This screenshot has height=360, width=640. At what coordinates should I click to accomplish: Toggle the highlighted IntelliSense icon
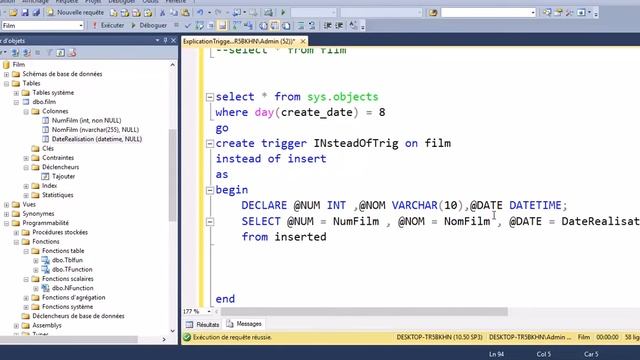[222, 26]
